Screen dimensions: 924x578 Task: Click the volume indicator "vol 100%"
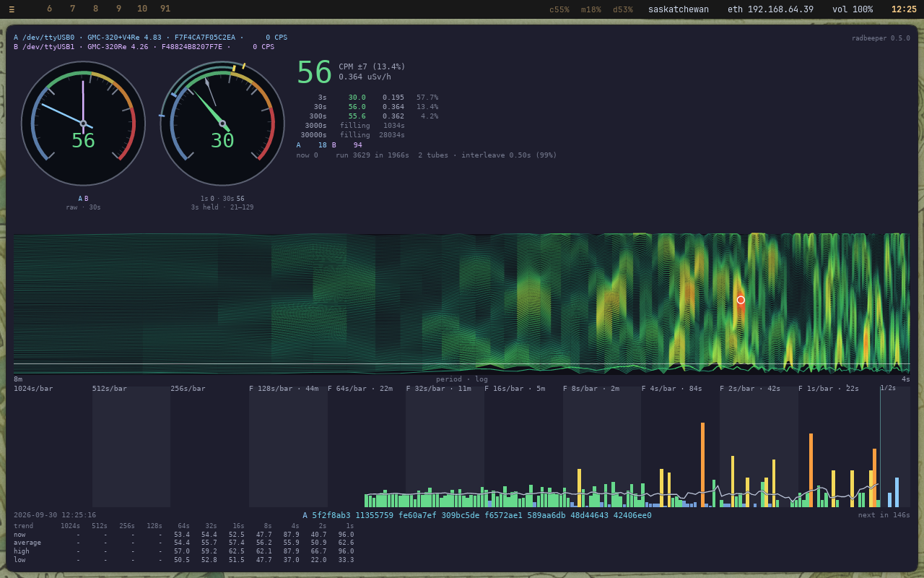click(853, 9)
